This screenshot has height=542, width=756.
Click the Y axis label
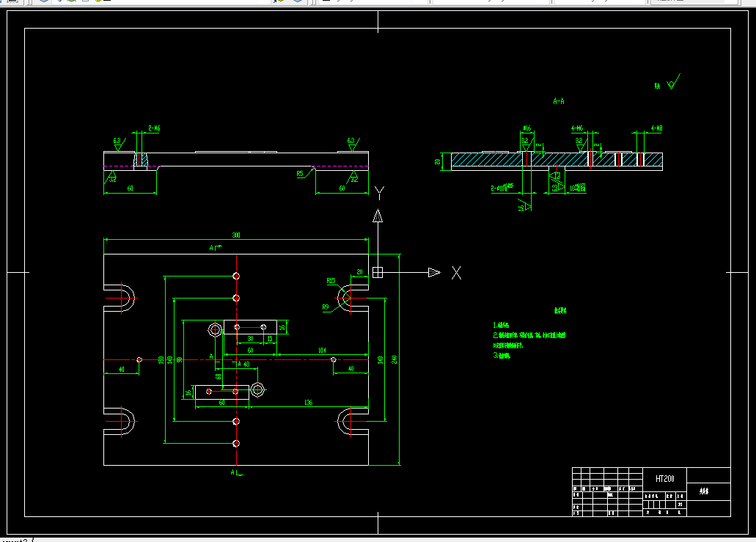pyautogui.click(x=379, y=194)
